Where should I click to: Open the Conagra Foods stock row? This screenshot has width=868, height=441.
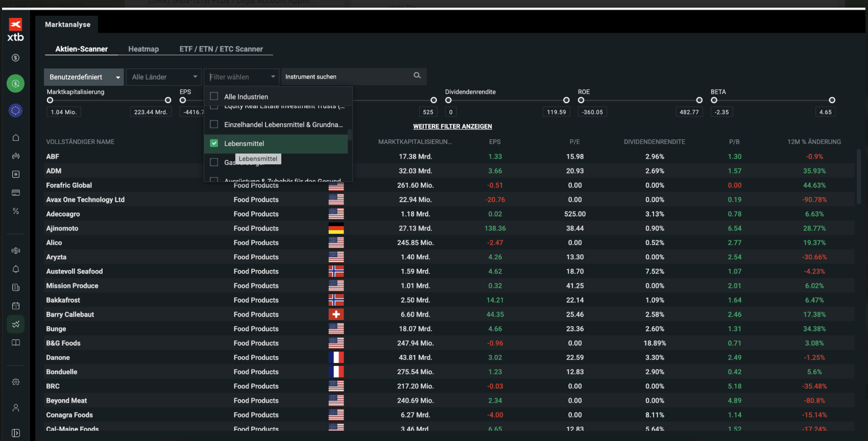tap(450, 415)
